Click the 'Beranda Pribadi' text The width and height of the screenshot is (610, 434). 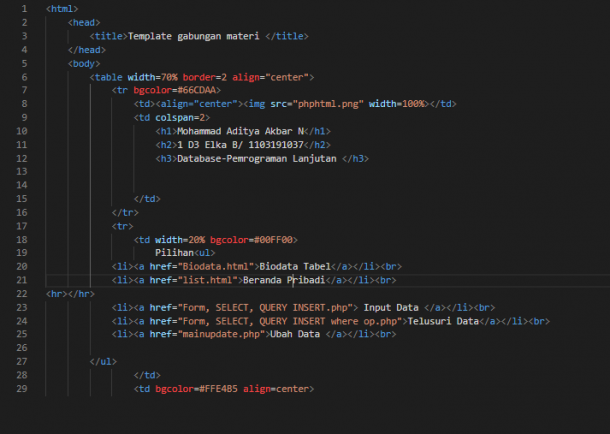pos(284,280)
